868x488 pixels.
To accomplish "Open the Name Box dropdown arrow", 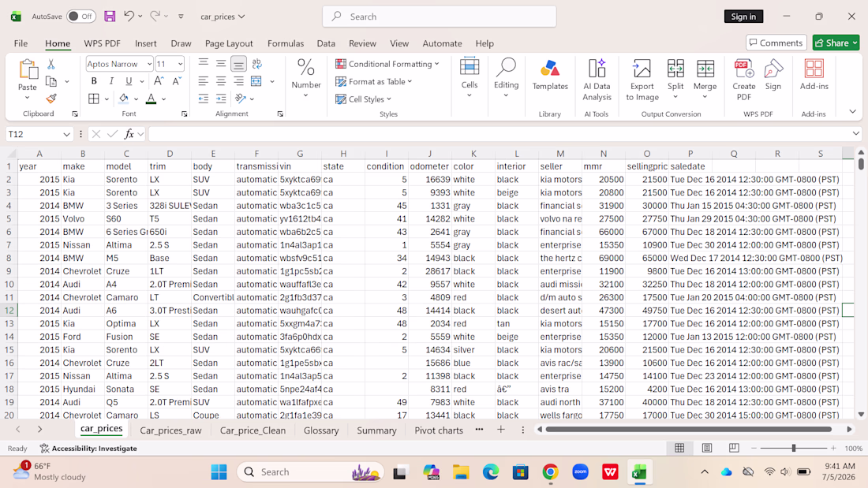I will (x=66, y=135).
